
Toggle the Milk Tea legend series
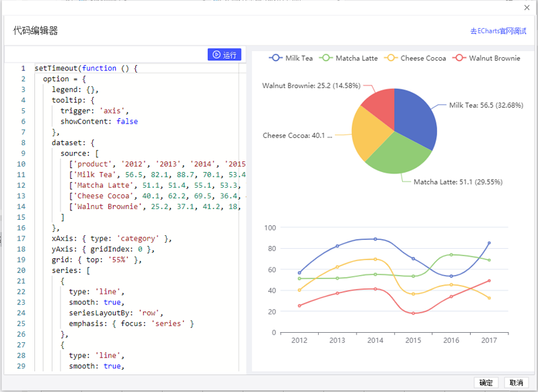coord(291,58)
